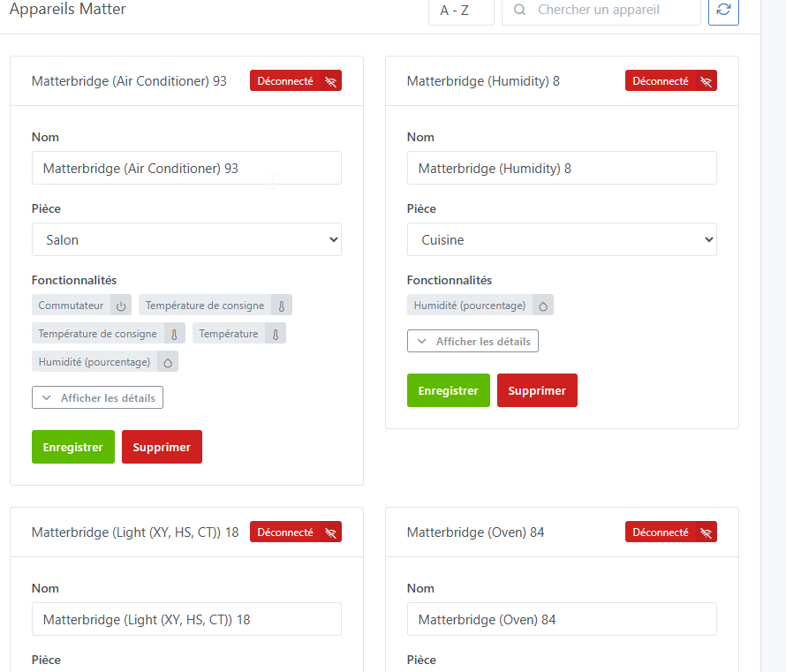Viewport: 786px width, 672px height.
Task: Click water drop icon in Air Conditioner card
Action: (168, 361)
